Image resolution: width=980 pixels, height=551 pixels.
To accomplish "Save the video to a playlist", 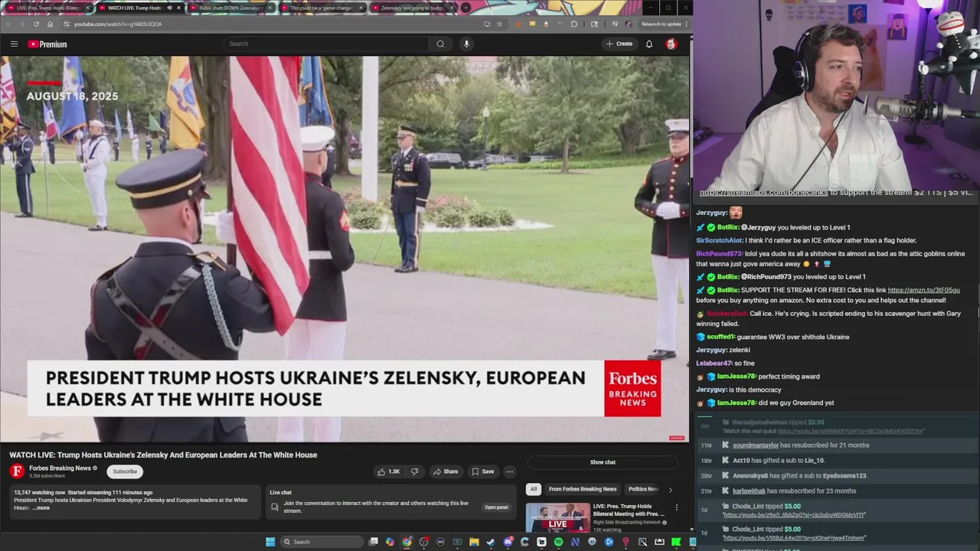I will [482, 471].
